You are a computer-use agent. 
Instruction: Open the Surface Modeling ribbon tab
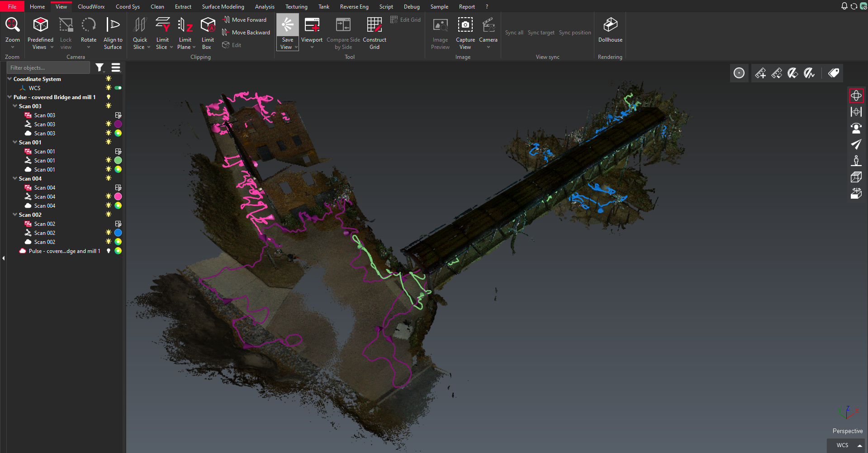223,7
